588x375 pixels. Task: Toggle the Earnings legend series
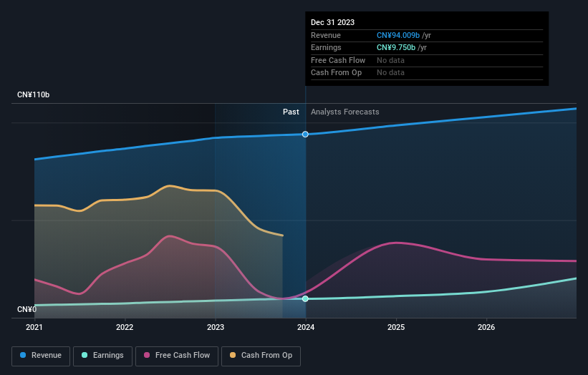click(102, 356)
